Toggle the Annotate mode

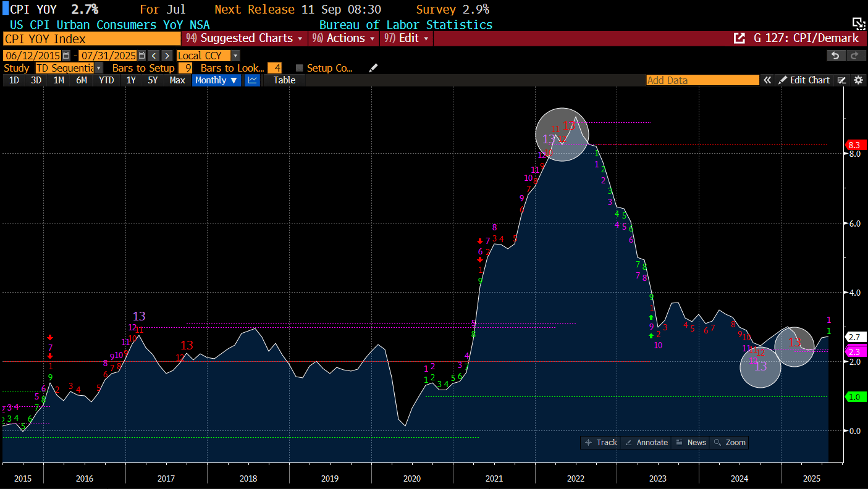(646, 442)
